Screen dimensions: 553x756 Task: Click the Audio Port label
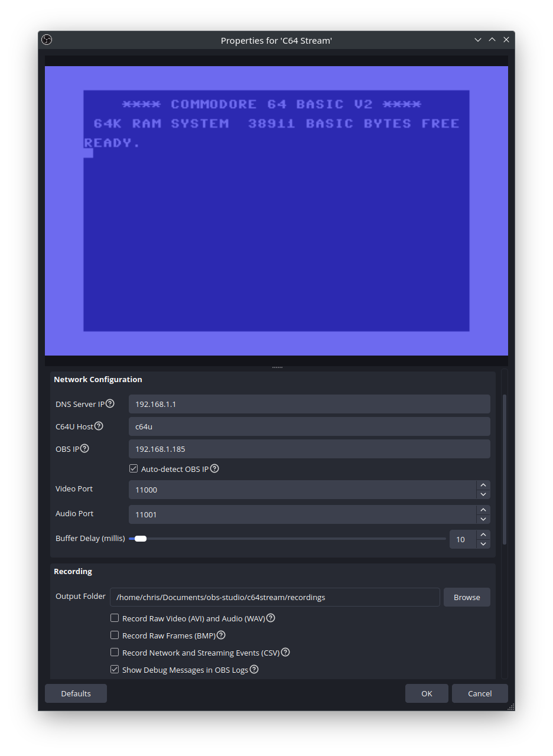tap(74, 513)
